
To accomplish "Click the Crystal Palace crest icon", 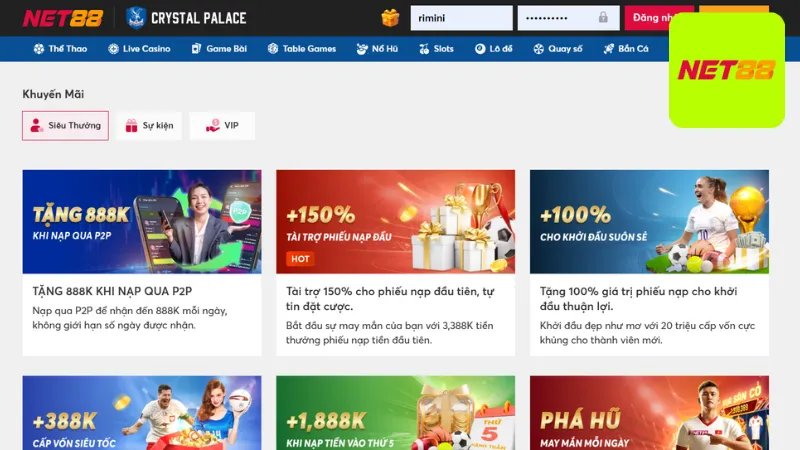I will [136, 18].
